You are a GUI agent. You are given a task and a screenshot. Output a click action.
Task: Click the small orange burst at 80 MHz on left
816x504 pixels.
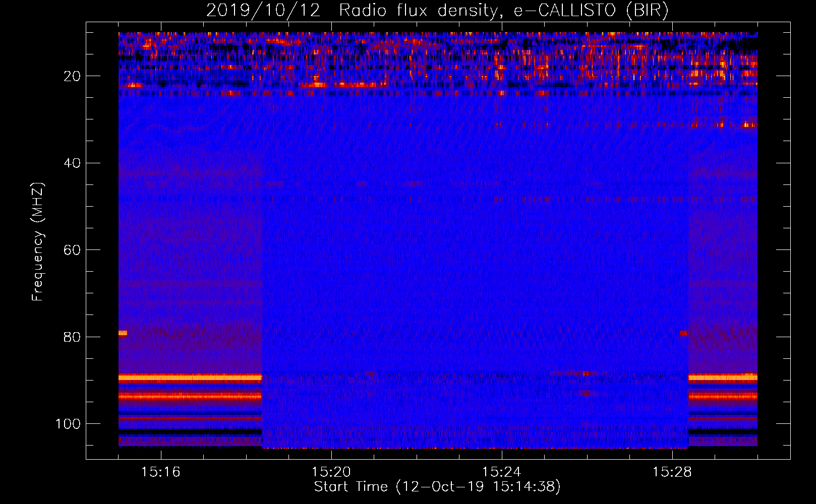pos(123,333)
